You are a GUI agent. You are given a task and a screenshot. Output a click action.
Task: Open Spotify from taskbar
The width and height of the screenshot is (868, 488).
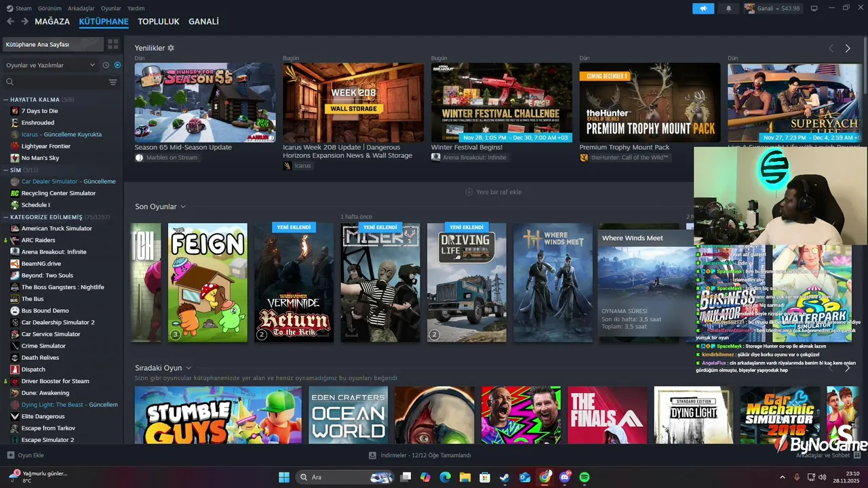[x=585, y=477]
